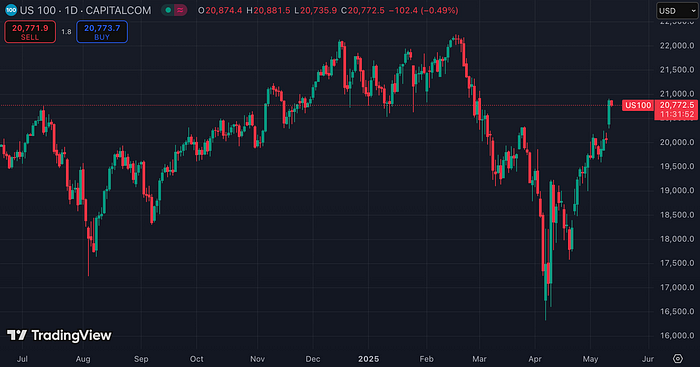Click the open value O20,874.4
This screenshot has height=367, width=700.
[x=220, y=10]
